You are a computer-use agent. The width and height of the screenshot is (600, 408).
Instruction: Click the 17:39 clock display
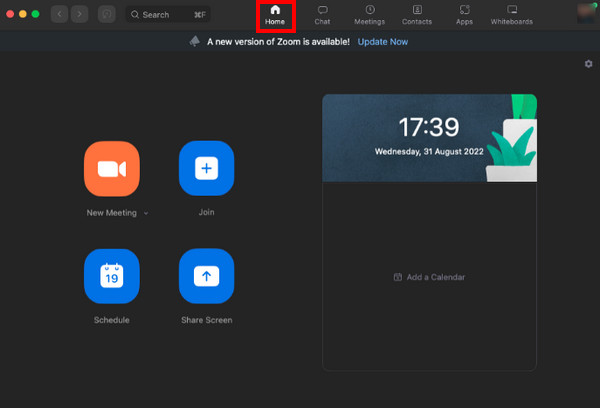click(429, 127)
